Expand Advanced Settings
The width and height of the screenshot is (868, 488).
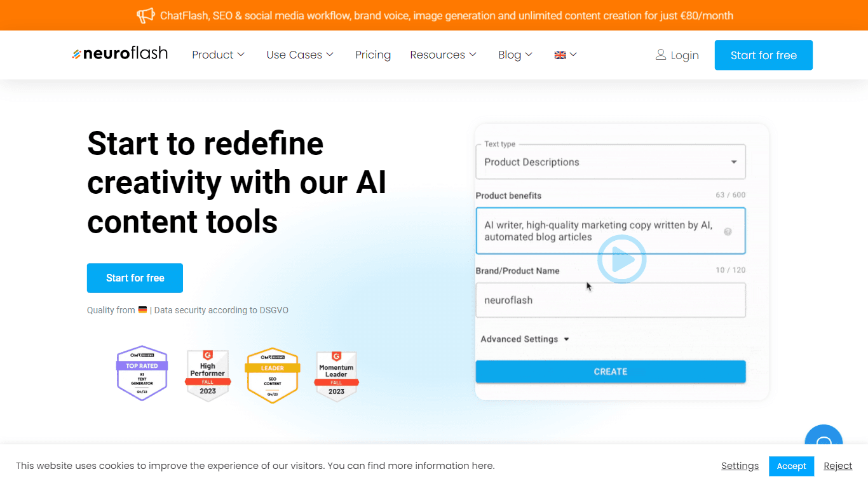525,339
